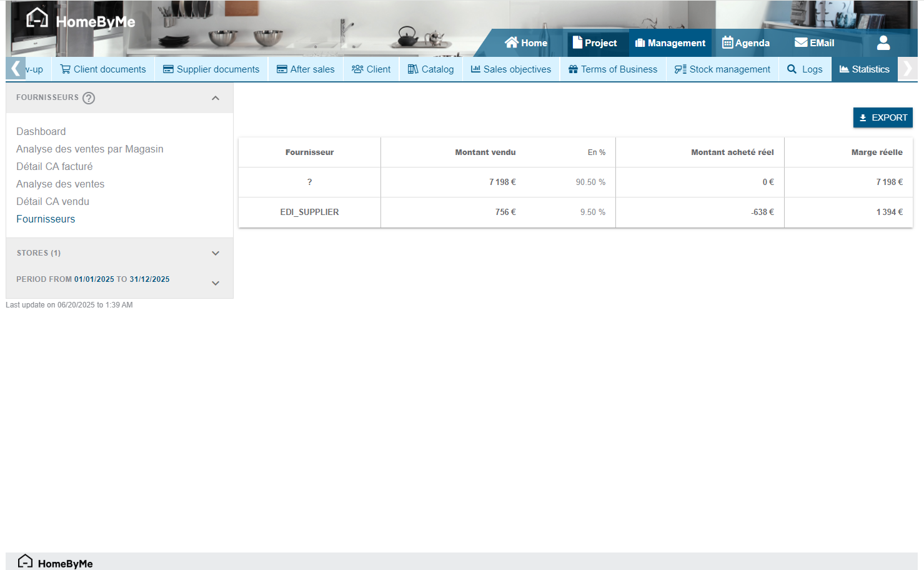Select the EDI_SUPPLIER table row

pyautogui.click(x=309, y=212)
